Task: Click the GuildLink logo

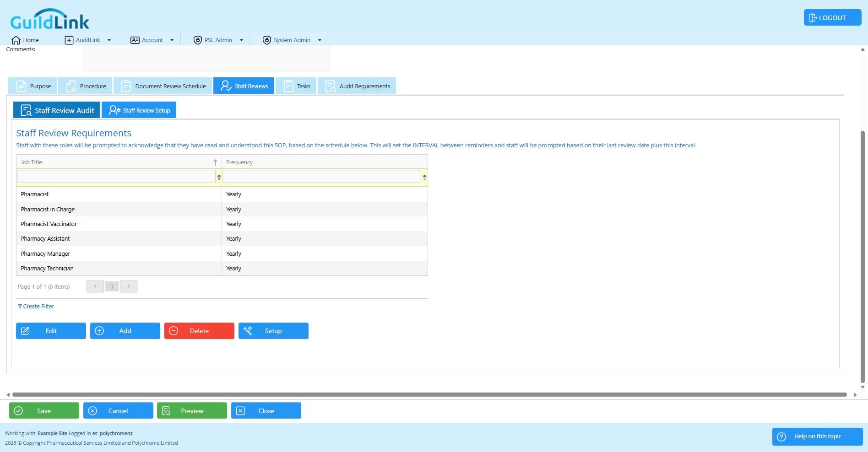Action: click(49, 20)
